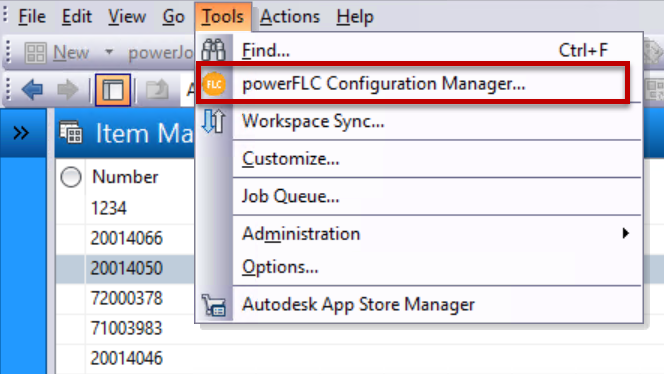Open the Actions menu

click(290, 17)
